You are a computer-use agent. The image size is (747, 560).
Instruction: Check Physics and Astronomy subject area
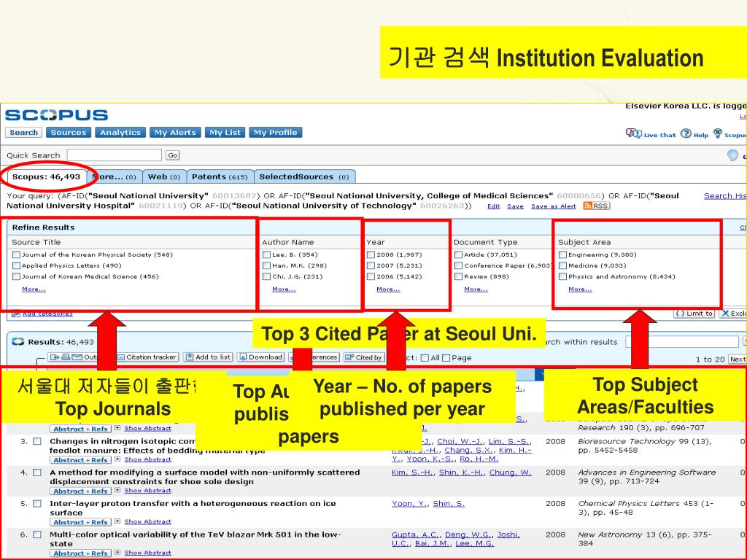(562, 276)
